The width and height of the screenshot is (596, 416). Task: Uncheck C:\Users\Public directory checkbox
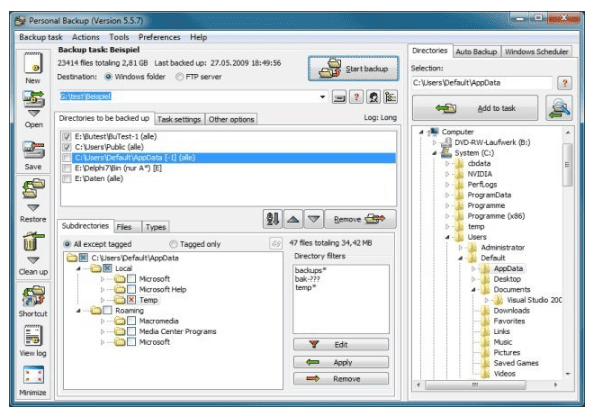point(67,147)
